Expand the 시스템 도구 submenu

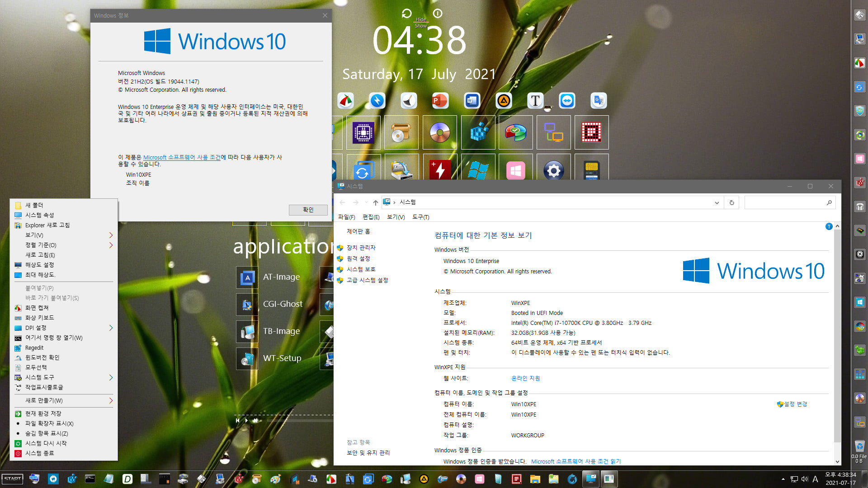point(63,377)
